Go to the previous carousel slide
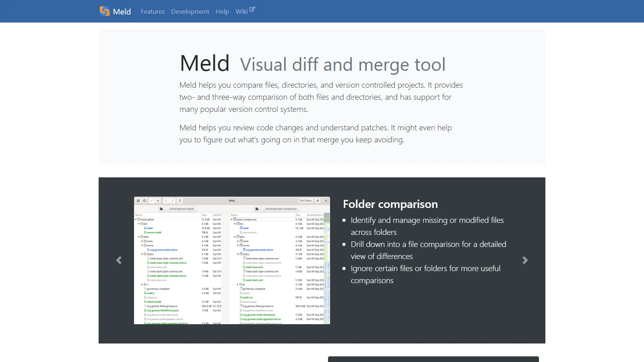 click(119, 260)
